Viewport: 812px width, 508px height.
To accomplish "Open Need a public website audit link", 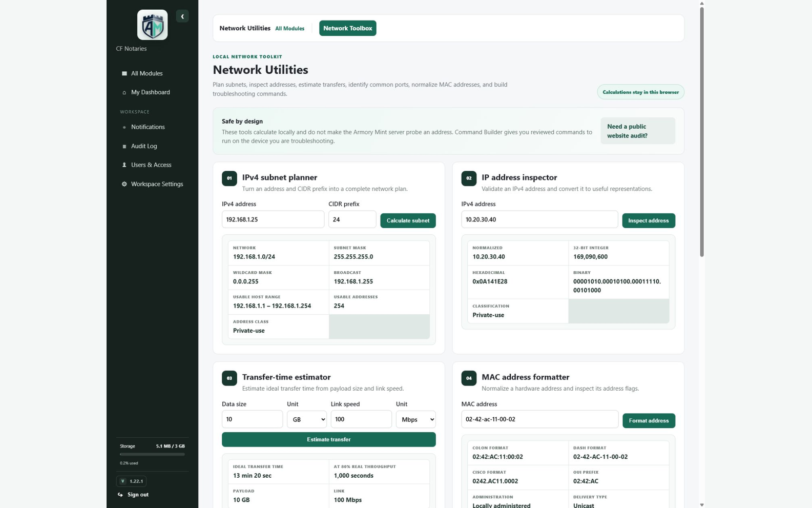I will point(638,131).
